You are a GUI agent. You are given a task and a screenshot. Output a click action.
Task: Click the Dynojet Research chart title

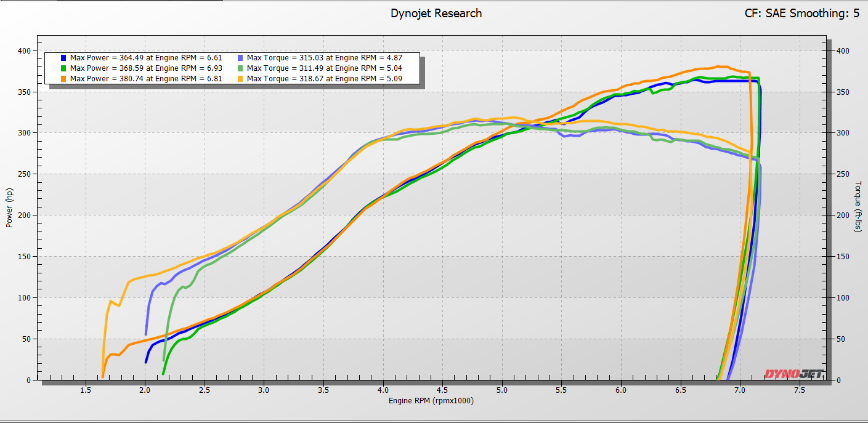pos(436,13)
